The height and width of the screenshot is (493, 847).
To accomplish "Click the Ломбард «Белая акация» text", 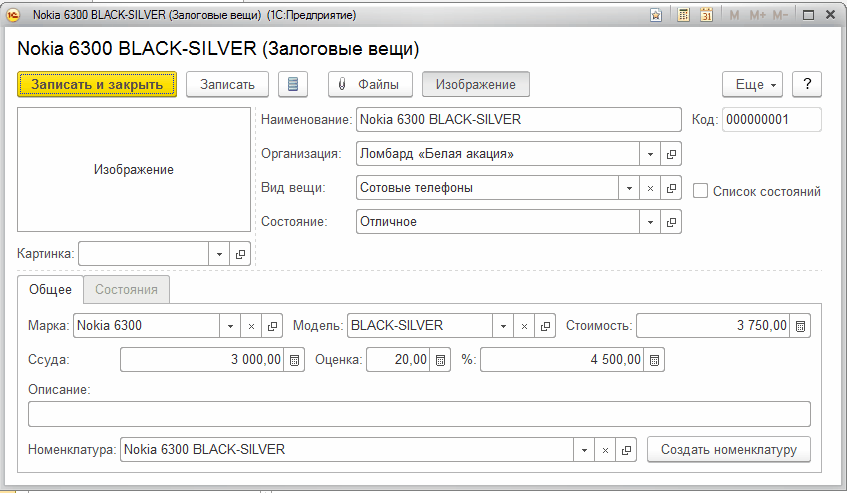I will tap(437, 154).
